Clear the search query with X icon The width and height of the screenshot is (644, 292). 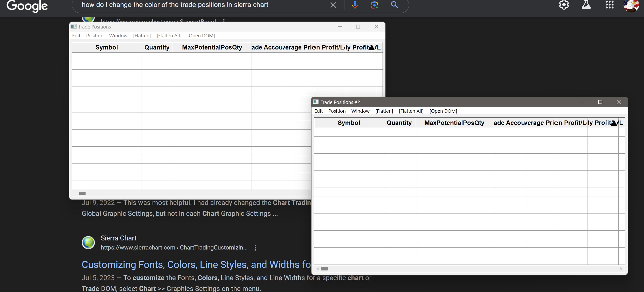333,5
